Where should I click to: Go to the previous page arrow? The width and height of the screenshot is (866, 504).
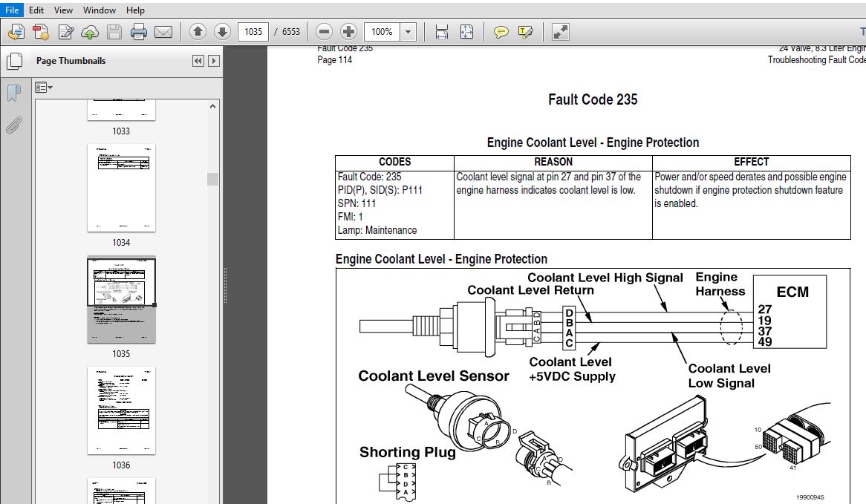(198, 31)
